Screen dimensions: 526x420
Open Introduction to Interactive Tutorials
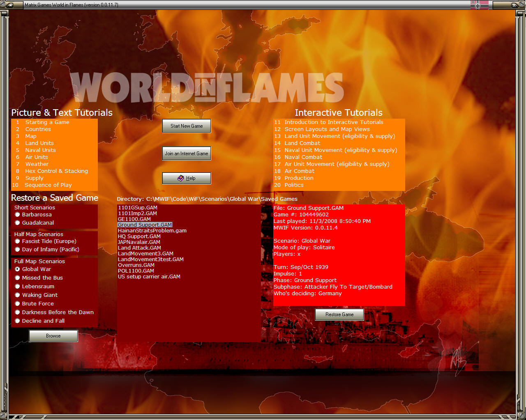pyautogui.click(x=339, y=122)
